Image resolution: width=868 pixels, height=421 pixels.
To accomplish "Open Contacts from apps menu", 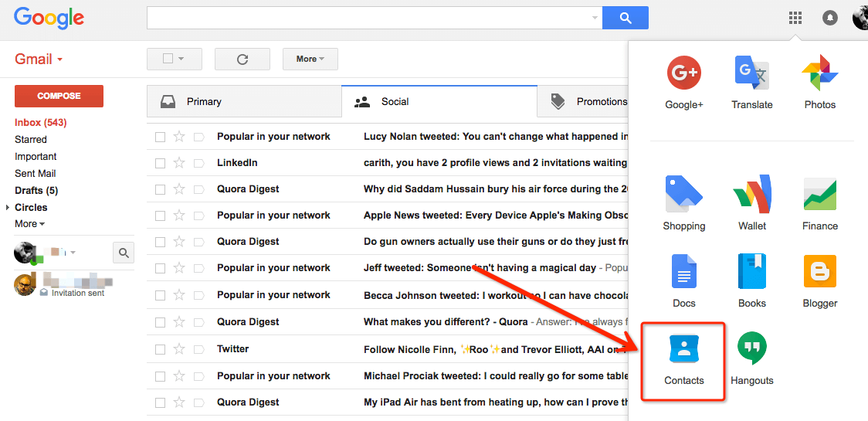I will click(x=684, y=359).
